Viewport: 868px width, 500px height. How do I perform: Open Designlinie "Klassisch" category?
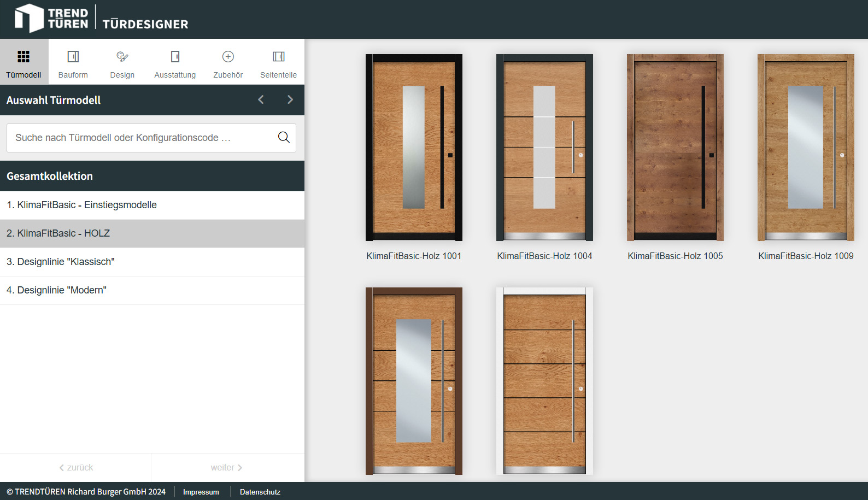60,262
